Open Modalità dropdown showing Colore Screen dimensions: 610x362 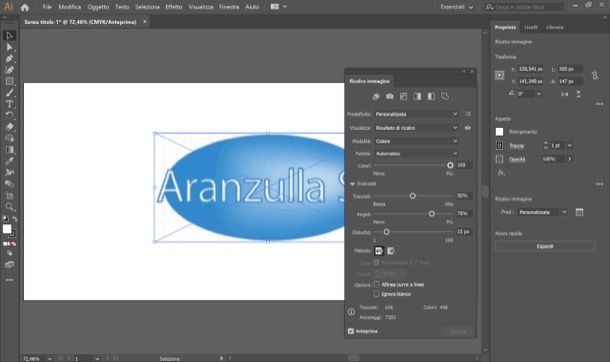[416, 141]
